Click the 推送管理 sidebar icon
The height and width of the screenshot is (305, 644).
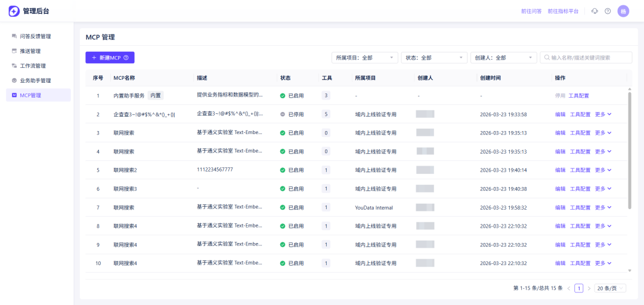pyautogui.click(x=14, y=51)
